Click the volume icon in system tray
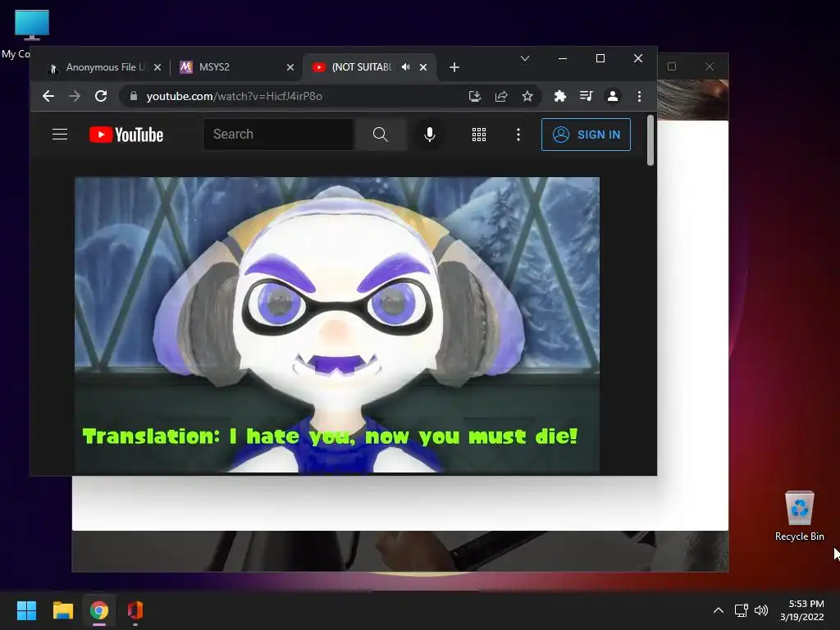 click(x=761, y=610)
